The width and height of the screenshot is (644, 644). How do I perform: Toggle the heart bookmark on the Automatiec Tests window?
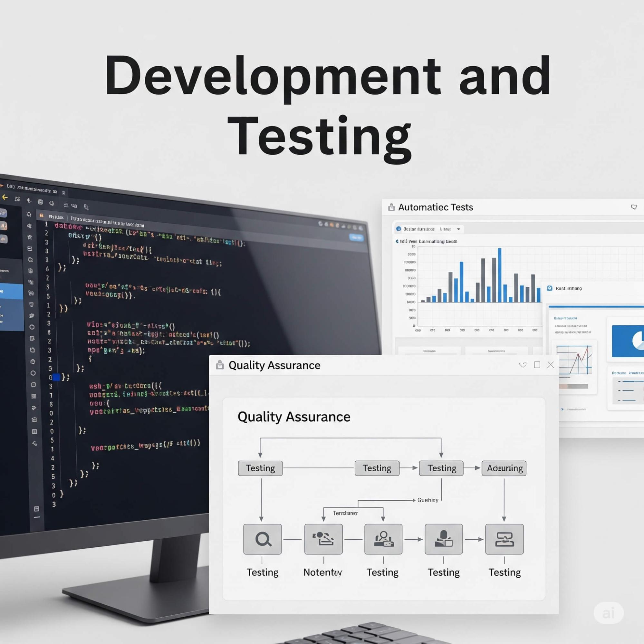point(634,207)
